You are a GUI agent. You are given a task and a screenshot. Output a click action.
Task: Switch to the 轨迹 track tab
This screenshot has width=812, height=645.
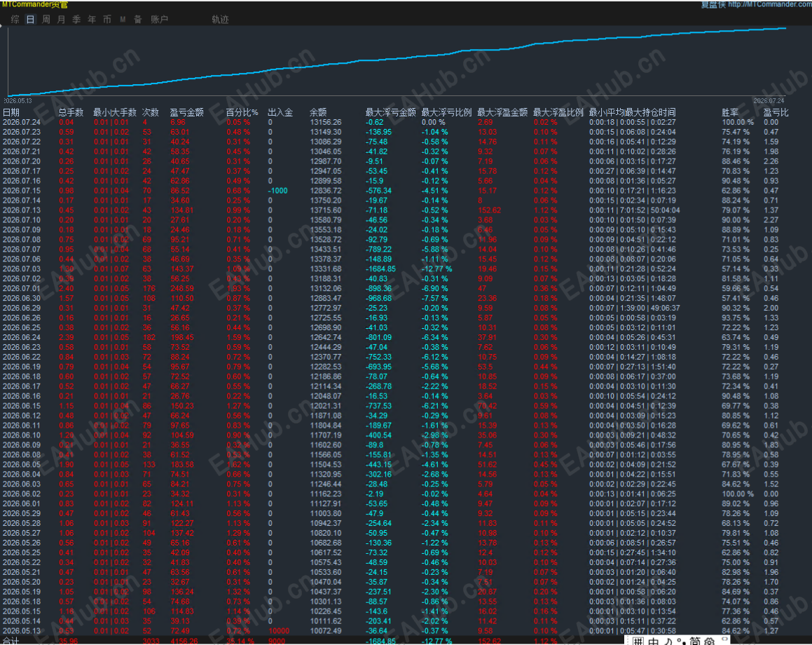click(220, 20)
